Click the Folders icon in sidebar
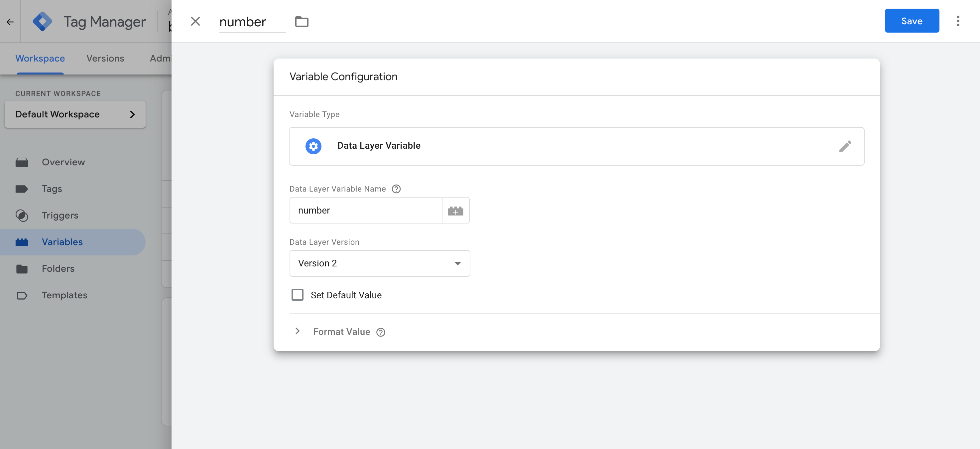 22,269
